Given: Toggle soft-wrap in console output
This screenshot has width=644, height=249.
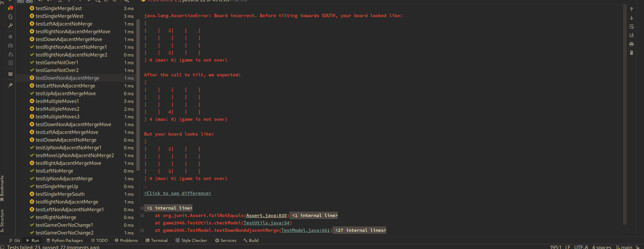Looking at the screenshot, I should (632, 27).
